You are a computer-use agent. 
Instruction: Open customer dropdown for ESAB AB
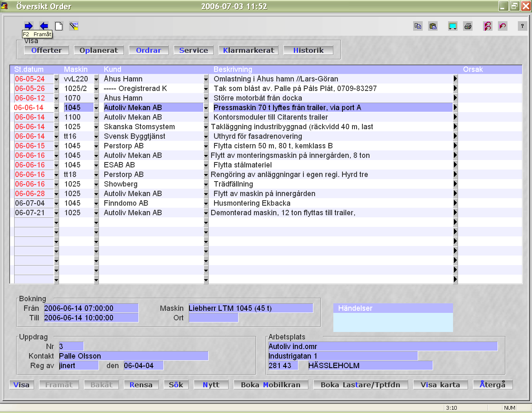206,165
